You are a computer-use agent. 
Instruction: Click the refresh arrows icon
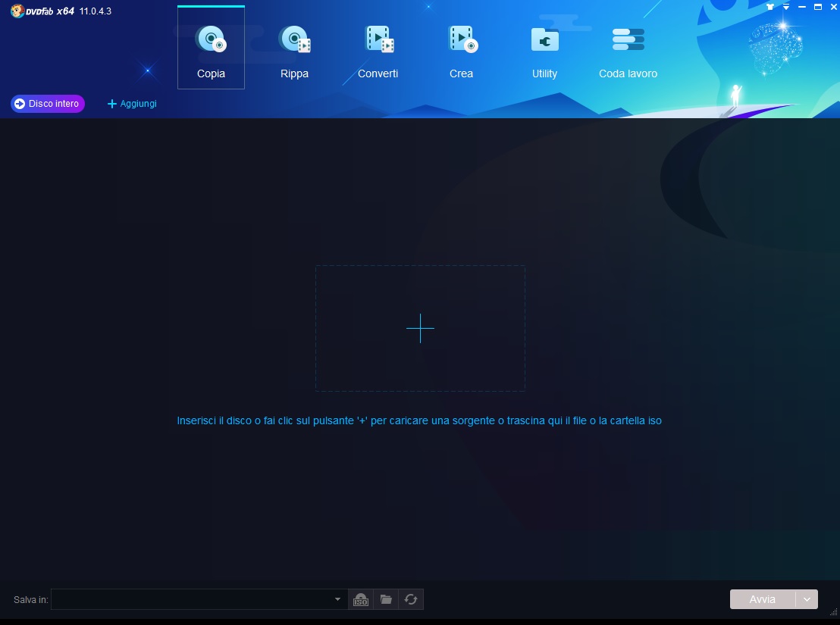(x=411, y=599)
